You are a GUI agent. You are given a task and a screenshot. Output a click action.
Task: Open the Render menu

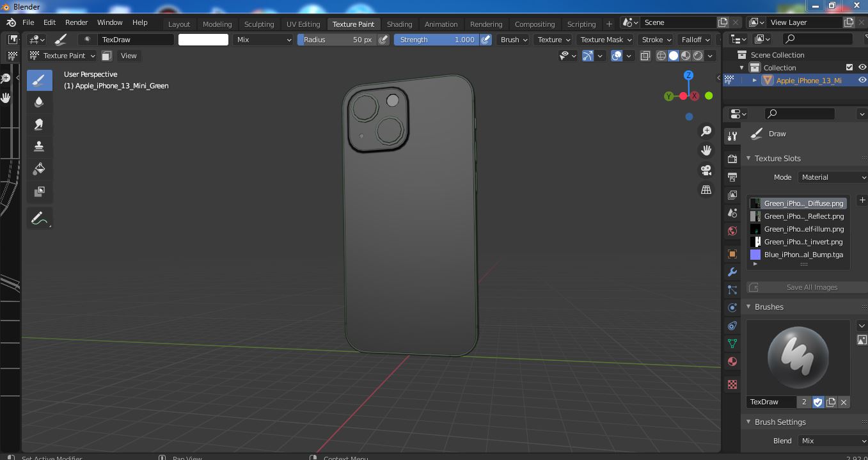[76, 22]
